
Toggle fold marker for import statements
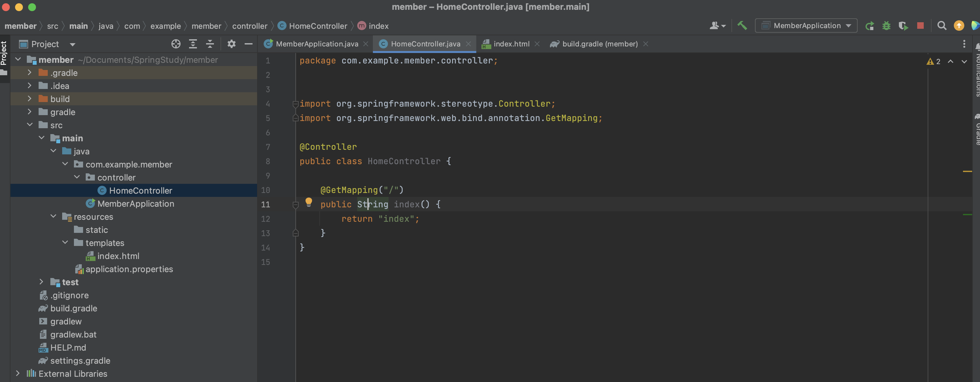click(x=296, y=104)
